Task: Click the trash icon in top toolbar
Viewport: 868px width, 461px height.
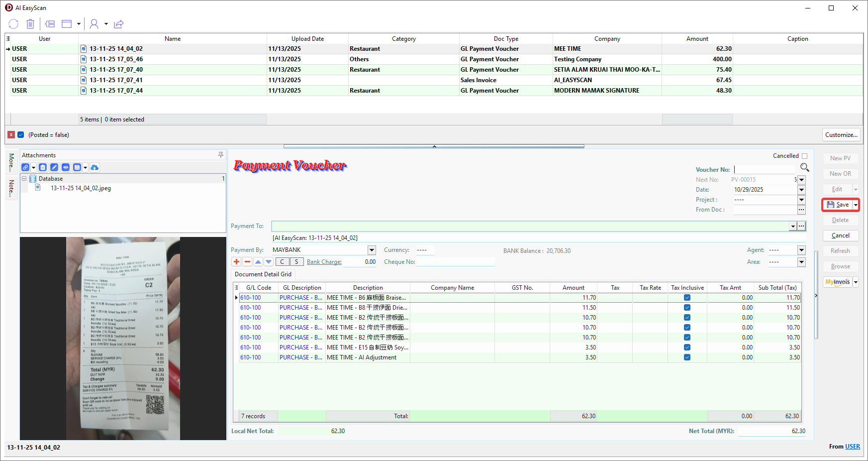Action: [30, 24]
